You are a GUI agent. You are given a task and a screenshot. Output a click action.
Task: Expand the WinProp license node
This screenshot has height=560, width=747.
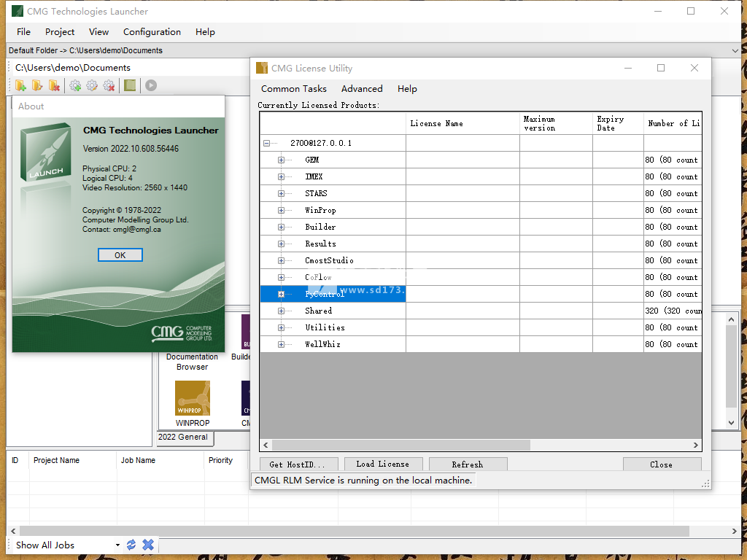281,211
